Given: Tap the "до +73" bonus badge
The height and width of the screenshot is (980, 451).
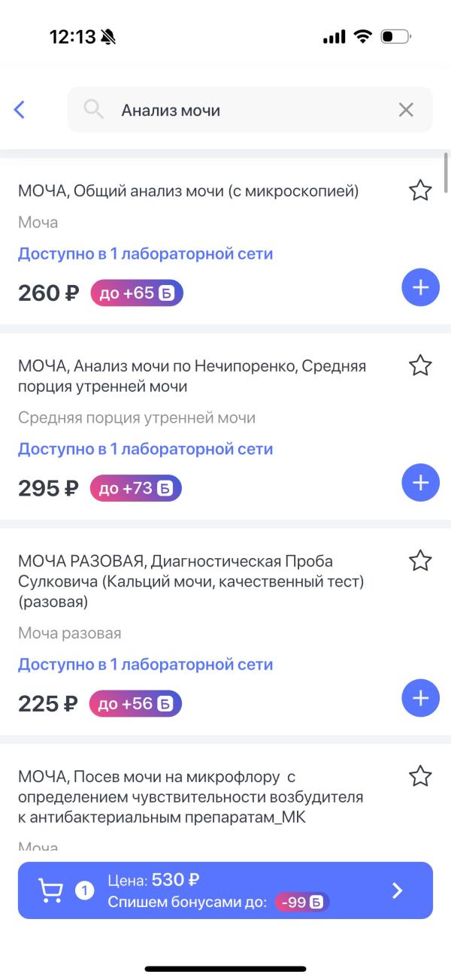Looking at the screenshot, I should pos(136,488).
